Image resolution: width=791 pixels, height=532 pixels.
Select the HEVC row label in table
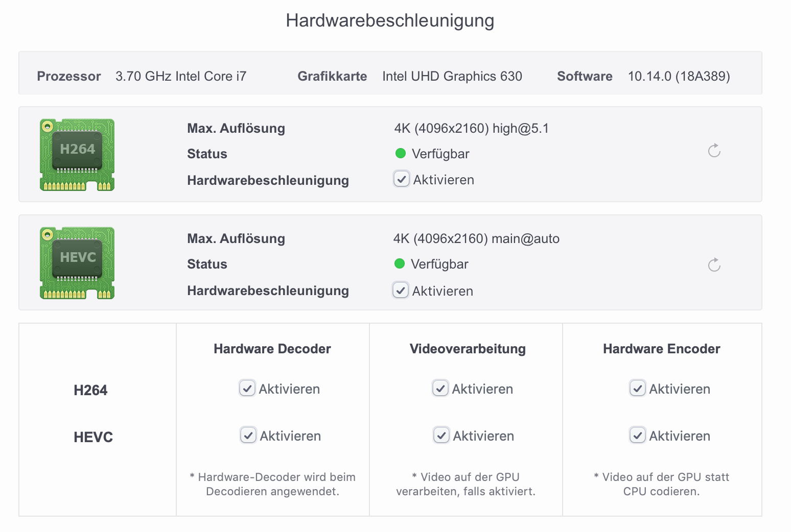[93, 437]
